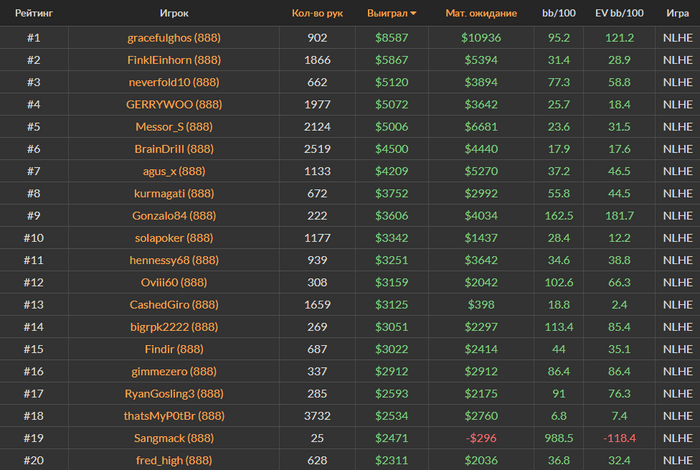700x470 pixels.
Task: Open gracefulghos (888) player profile
Action: 174,38
